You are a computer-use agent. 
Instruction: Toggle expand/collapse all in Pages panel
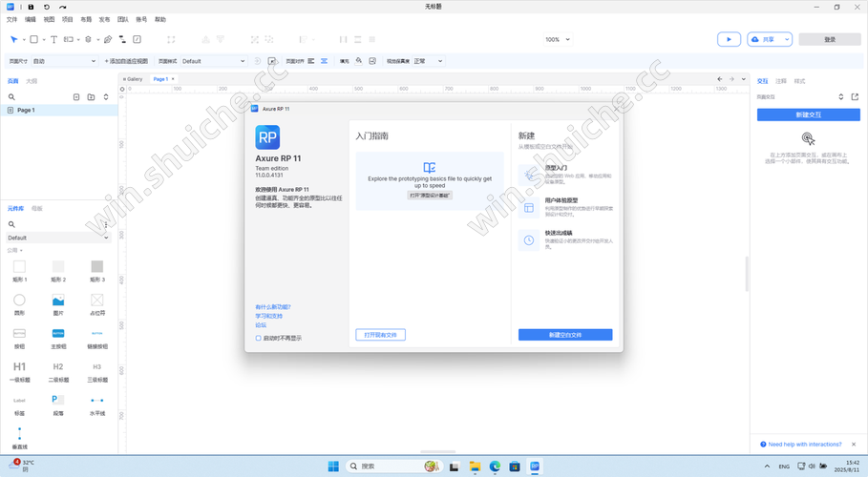point(106,97)
